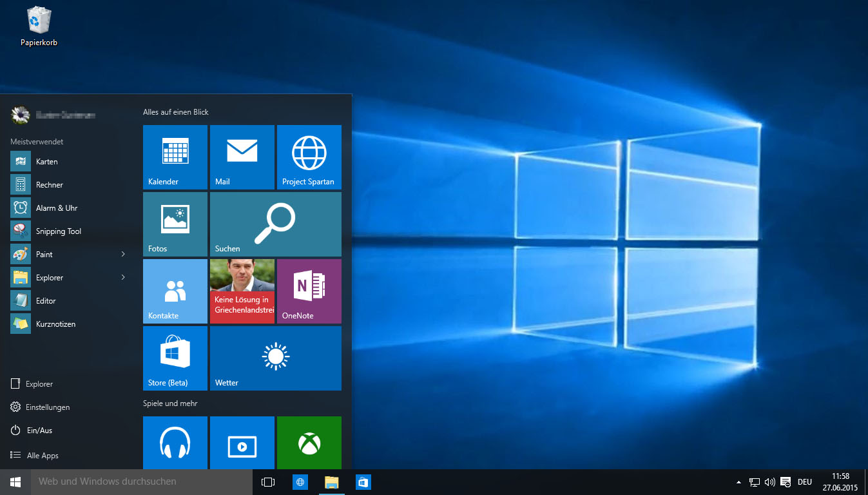868x495 pixels.
Task: Show hidden system tray icons
Action: pyautogui.click(x=738, y=482)
